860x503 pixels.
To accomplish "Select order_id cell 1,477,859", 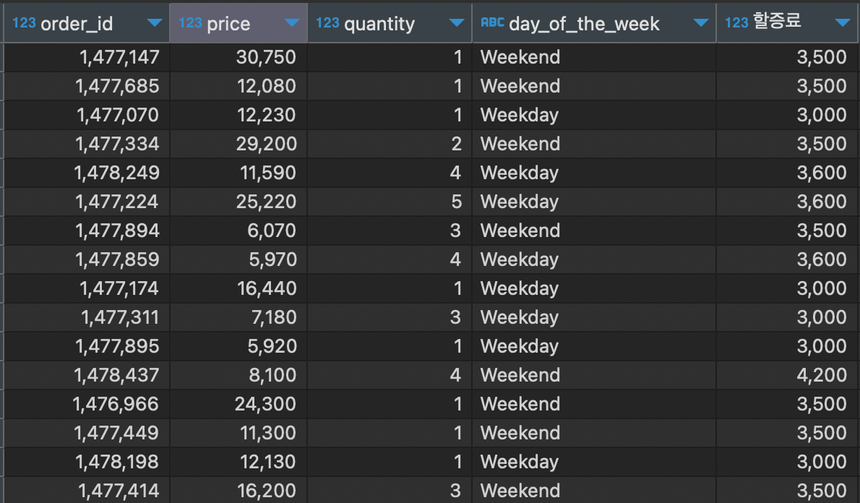I will coord(87,259).
